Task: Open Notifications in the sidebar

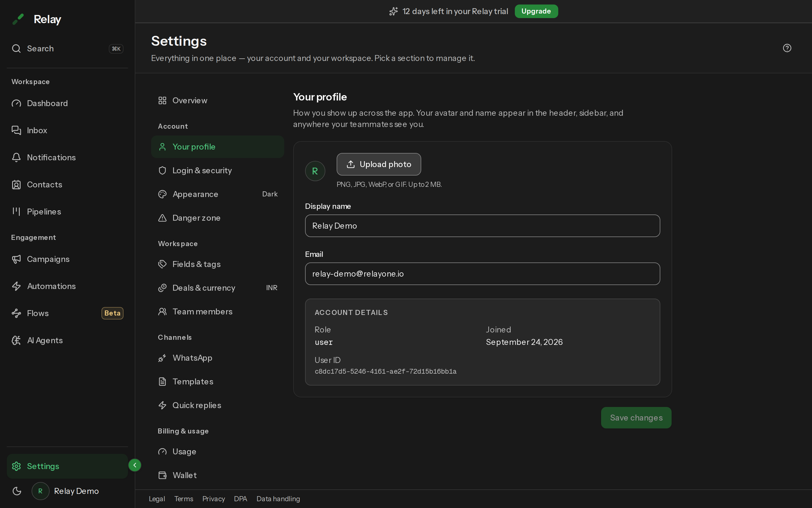Action: [x=67, y=157]
